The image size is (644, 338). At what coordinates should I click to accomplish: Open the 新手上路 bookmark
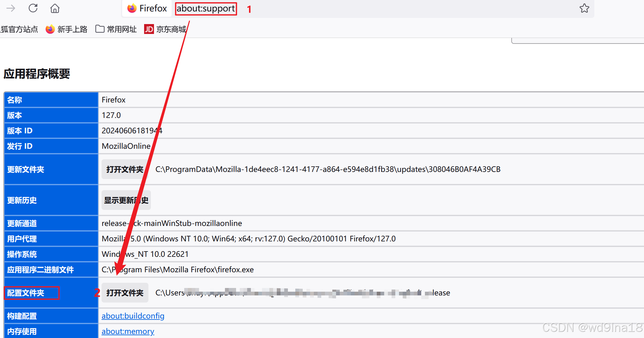coord(67,29)
